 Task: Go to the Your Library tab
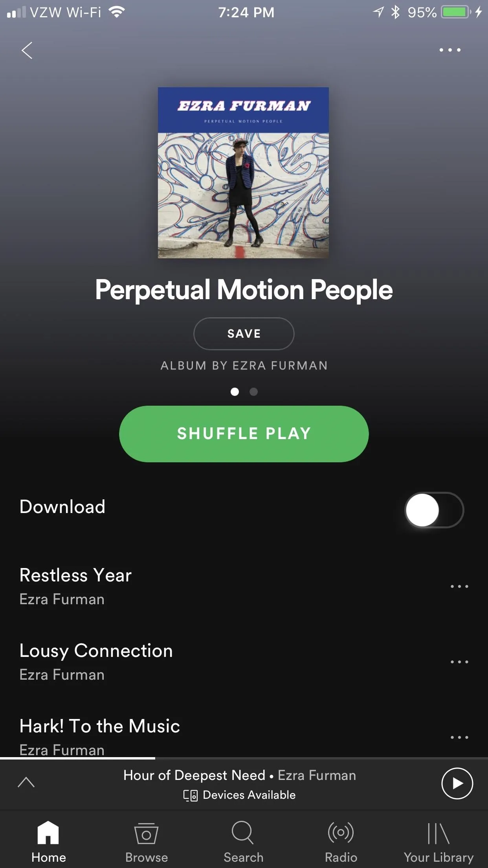pyautogui.click(x=438, y=841)
